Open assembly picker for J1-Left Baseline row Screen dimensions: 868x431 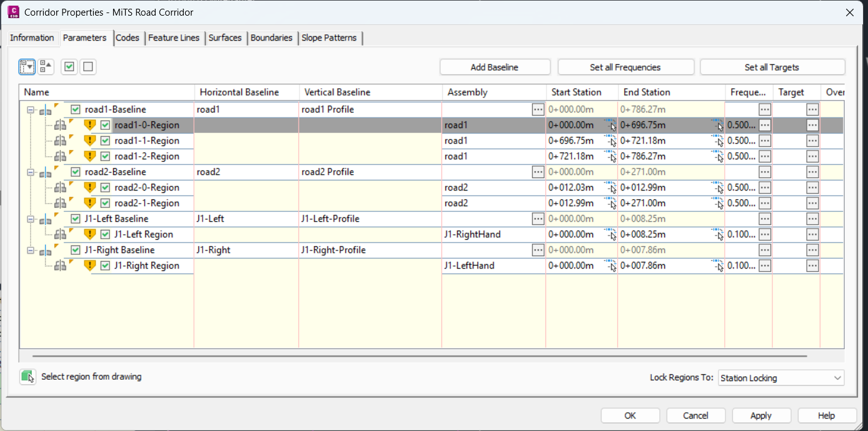pos(538,219)
